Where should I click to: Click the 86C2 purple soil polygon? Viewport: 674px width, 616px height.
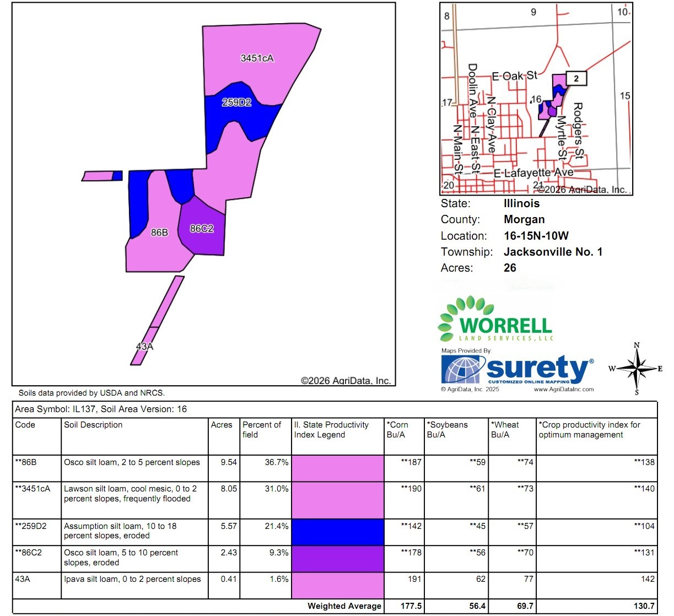coord(202,229)
